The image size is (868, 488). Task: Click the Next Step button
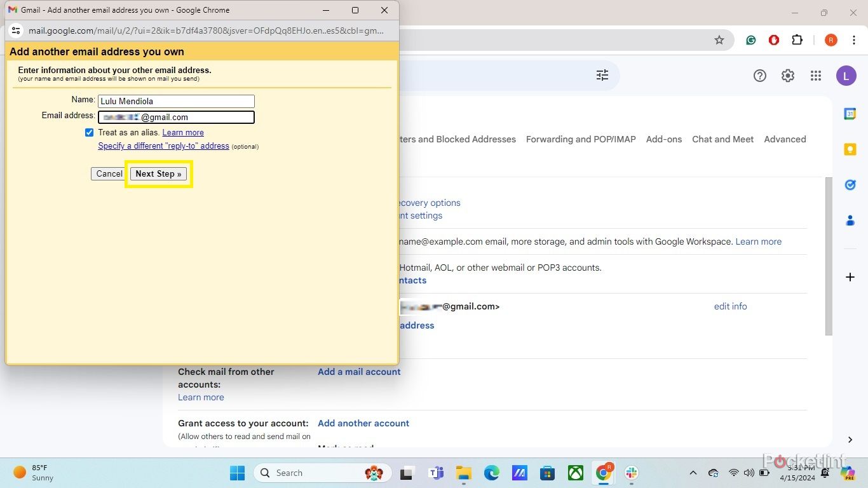158,173
